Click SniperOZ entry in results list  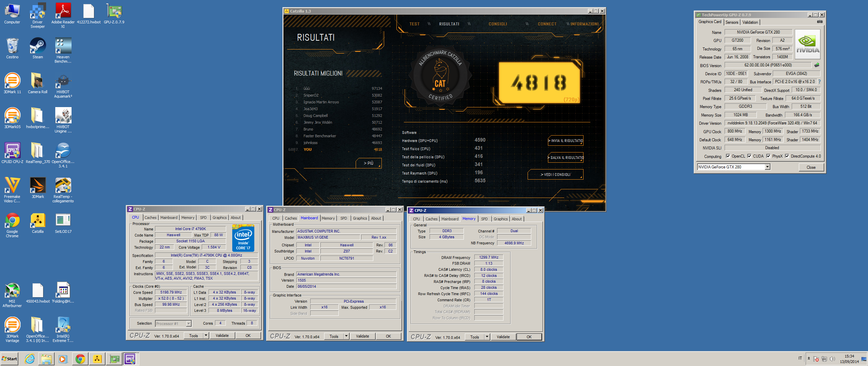pos(339,95)
